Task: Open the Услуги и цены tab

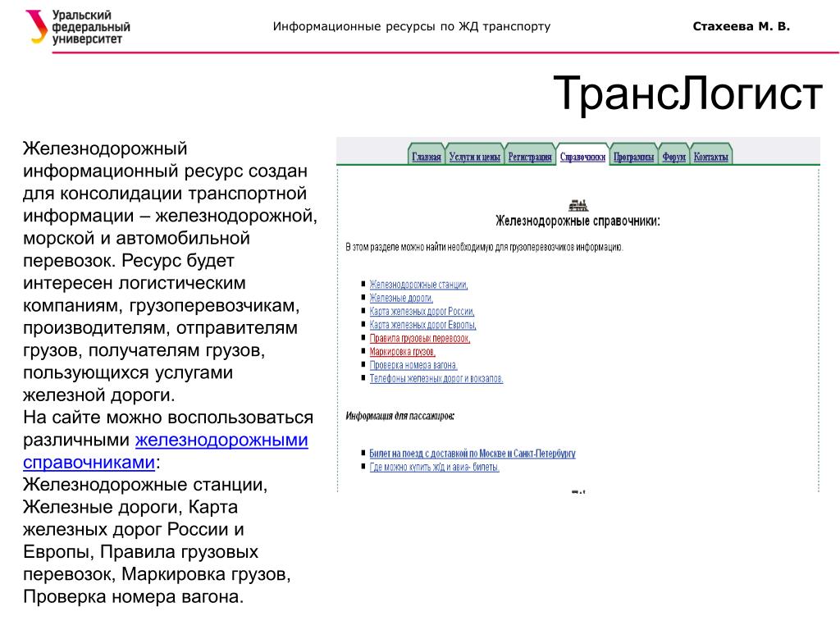Action: [475, 156]
